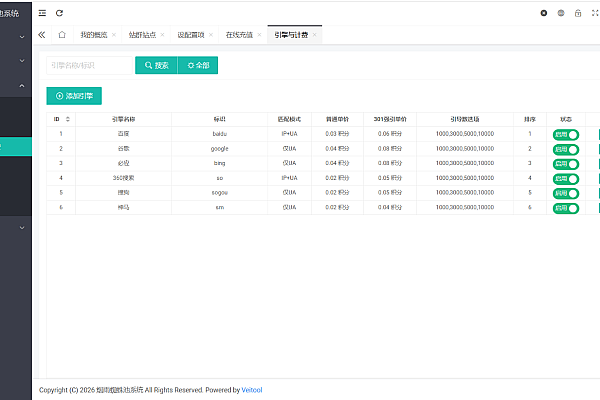Click the ID column header
This screenshot has width=600, height=400.
[61, 119]
